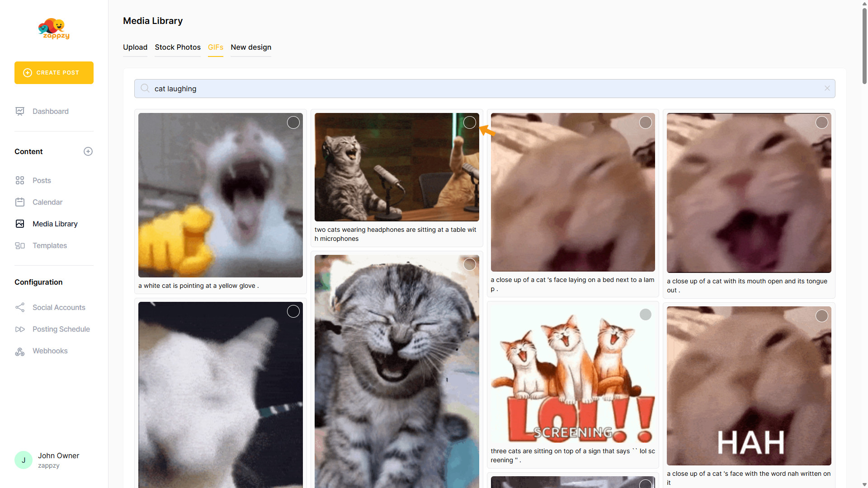Check the HAH cat GIF selector
The height and width of the screenshot is (488, 868).
point(821,316)
